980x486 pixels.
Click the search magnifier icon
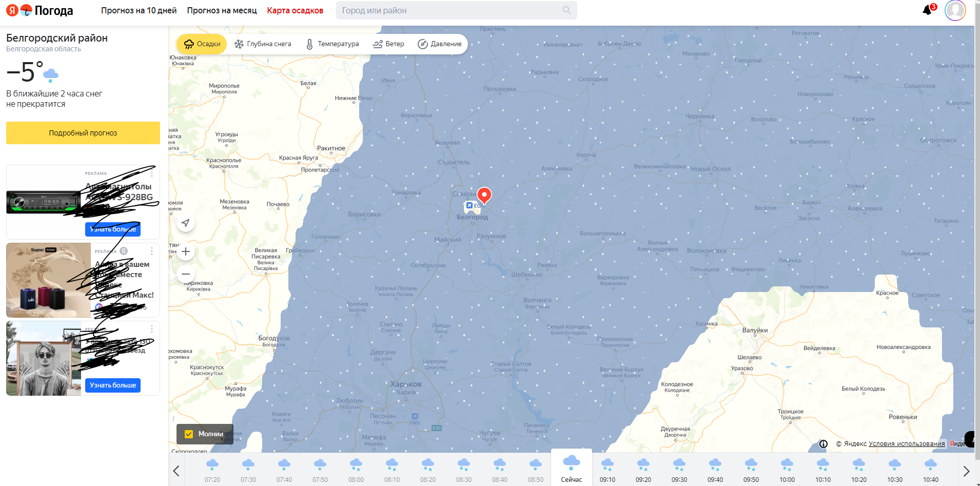tap(566, 10)
